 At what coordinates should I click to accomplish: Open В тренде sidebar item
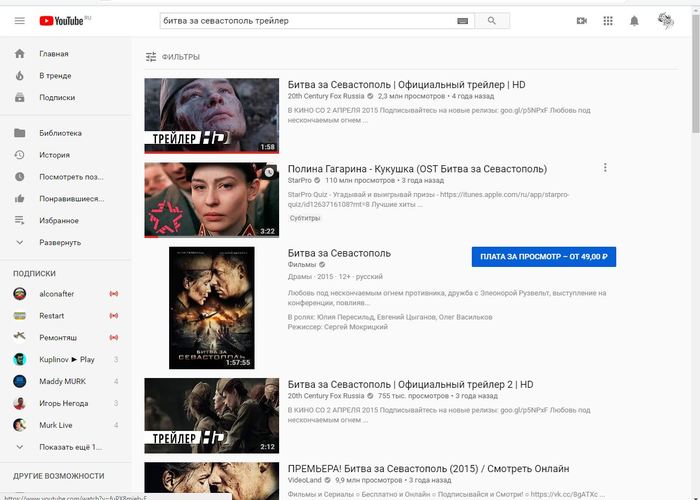[55, 75]
